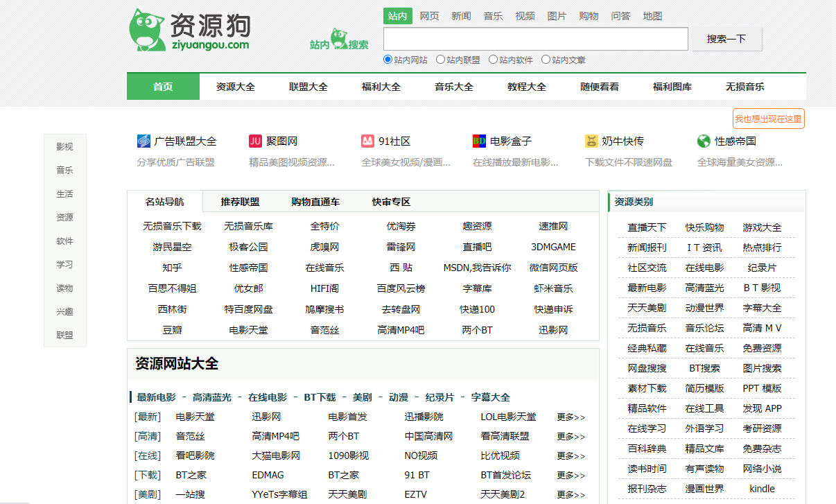Image resolution: width=836 pixels, height=504 pixels.
Task: Open 福利大全 in the main navigation
Action: click(381, 87)
